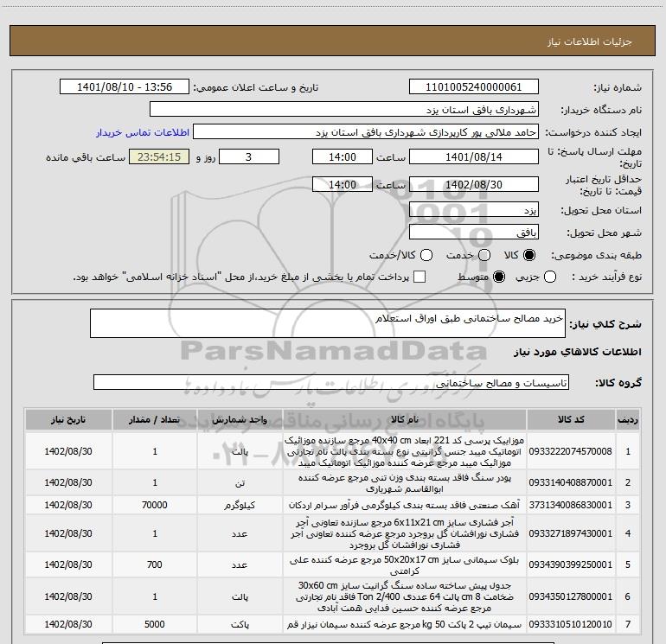Image resolution: width=666 pixels, height=644 pixels.
Task: Click the quantity value 5000
Action: click(155, 624)
